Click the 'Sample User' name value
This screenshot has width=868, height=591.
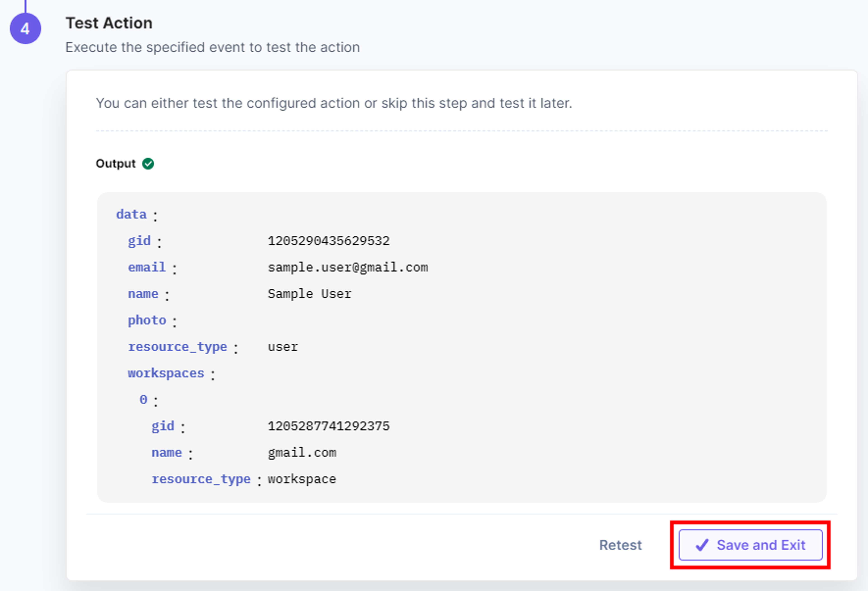tap(309, 294)
